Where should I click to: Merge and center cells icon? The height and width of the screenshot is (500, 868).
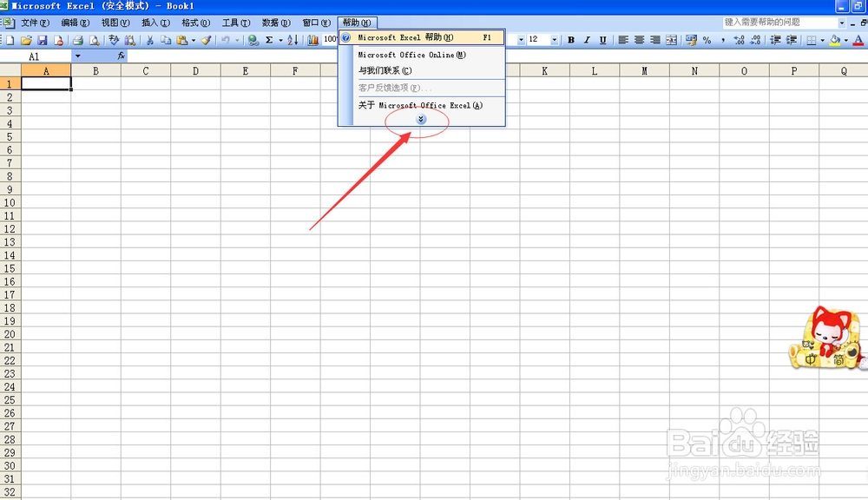click(x=672, y=40)
